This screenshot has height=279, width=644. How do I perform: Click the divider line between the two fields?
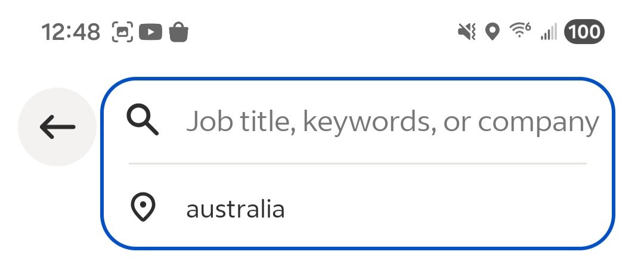click(358, 163)
